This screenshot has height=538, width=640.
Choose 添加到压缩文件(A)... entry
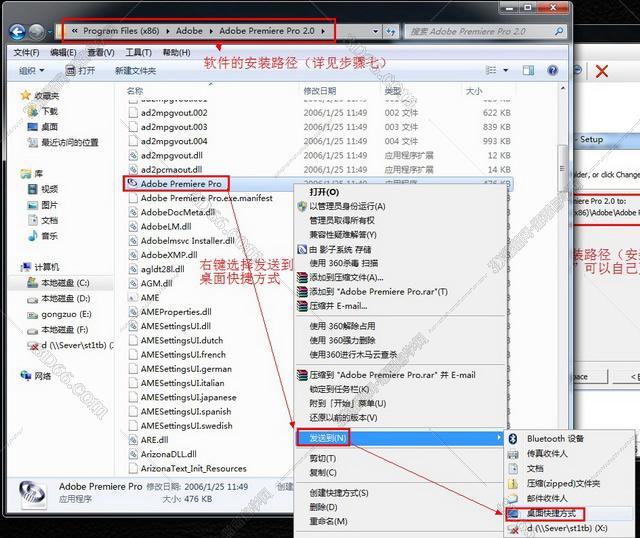click(x=346, y=278)
